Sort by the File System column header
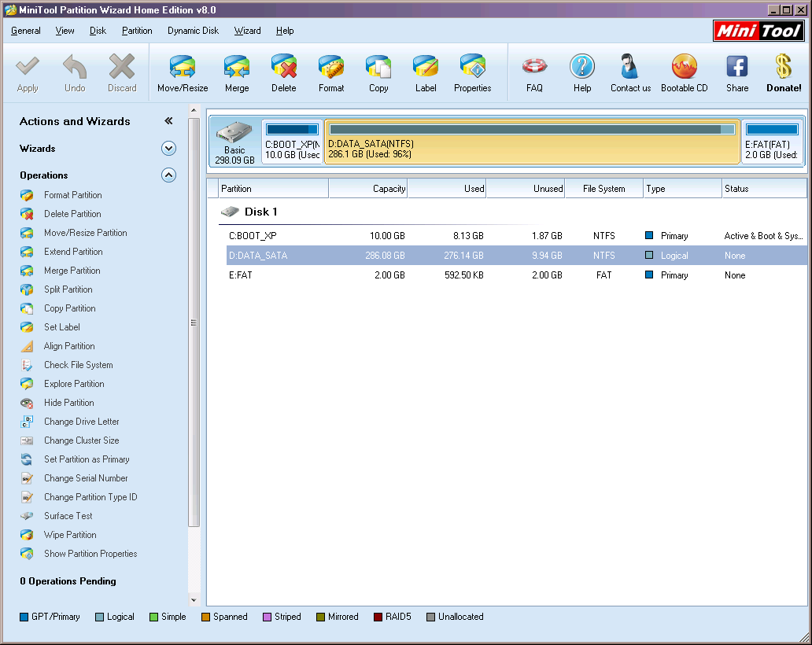812x645 pixels. [x=603, y=189]
